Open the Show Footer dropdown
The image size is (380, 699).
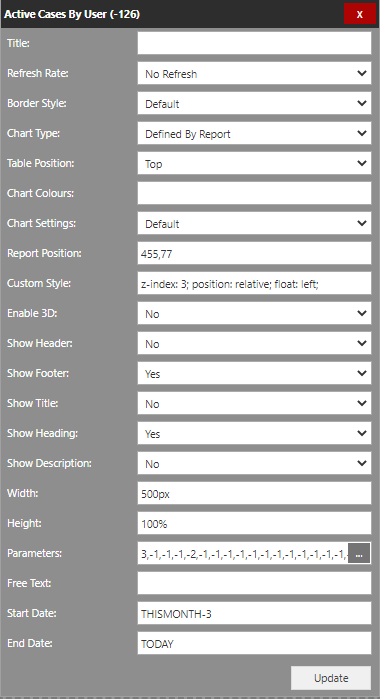point(254,373)
